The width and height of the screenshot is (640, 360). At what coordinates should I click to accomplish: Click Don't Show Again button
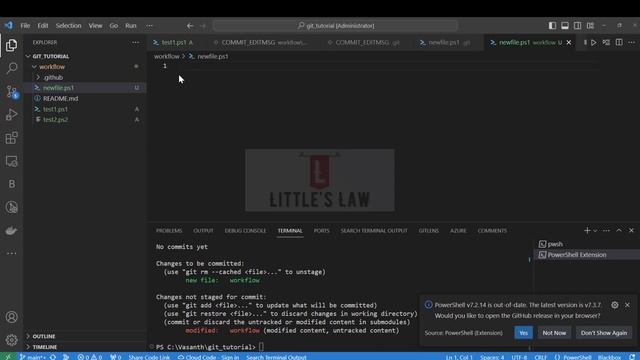[x=604, y=333]
